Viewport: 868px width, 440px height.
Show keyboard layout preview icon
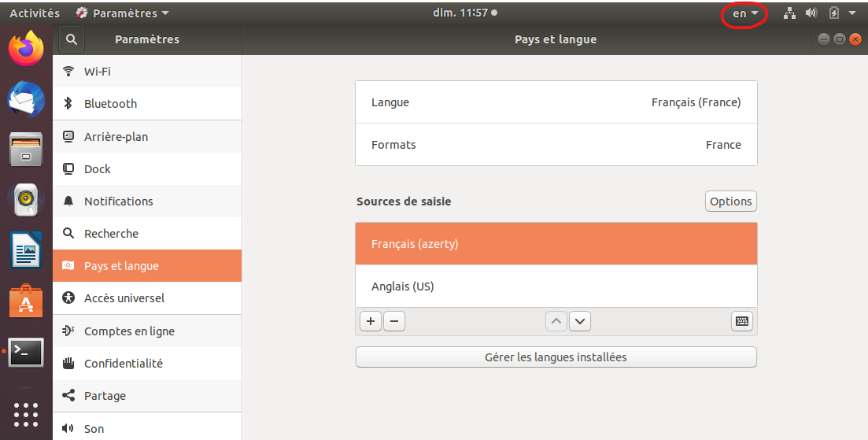[x=741, y=321]
